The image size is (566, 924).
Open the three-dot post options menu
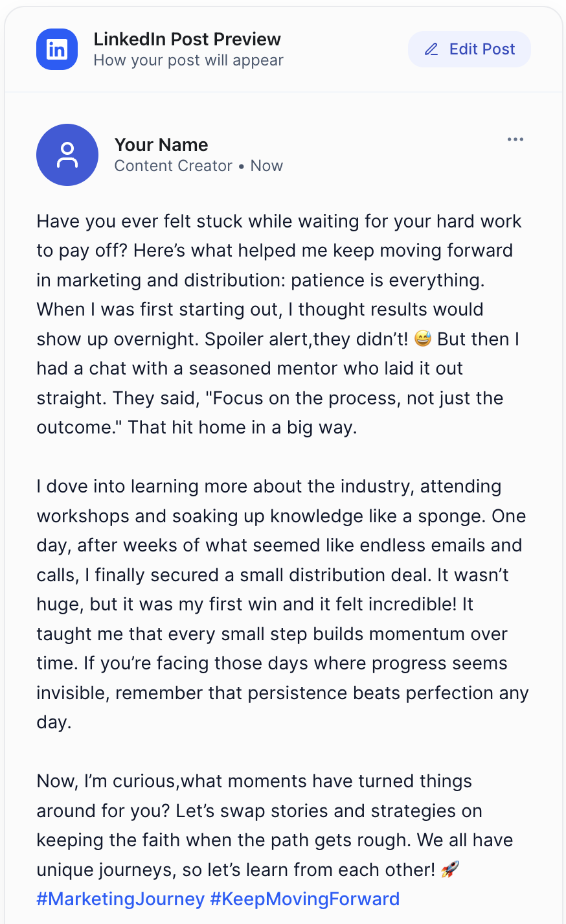[x=515, y=140]
